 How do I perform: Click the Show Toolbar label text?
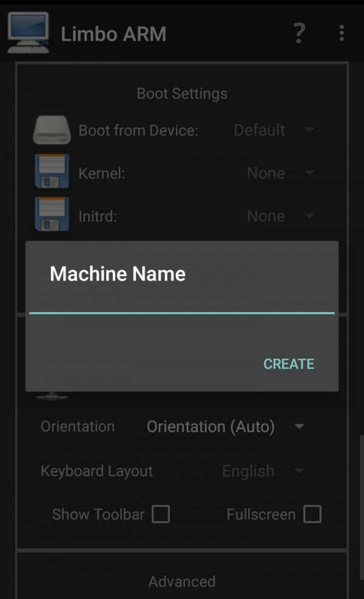click(x=98, y=514)
